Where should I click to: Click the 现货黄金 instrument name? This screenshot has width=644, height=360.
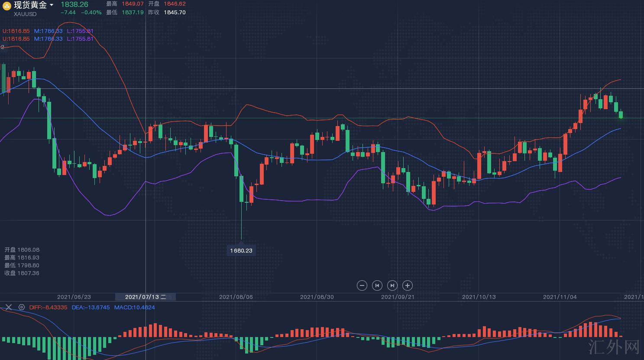tap(30, 5)
